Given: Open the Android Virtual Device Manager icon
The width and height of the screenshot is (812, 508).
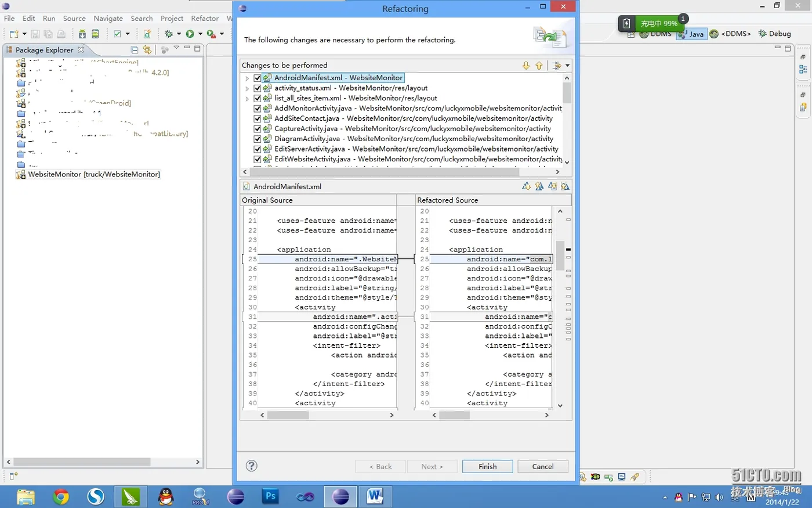Looking at the screenshot, I should [95, 34].
